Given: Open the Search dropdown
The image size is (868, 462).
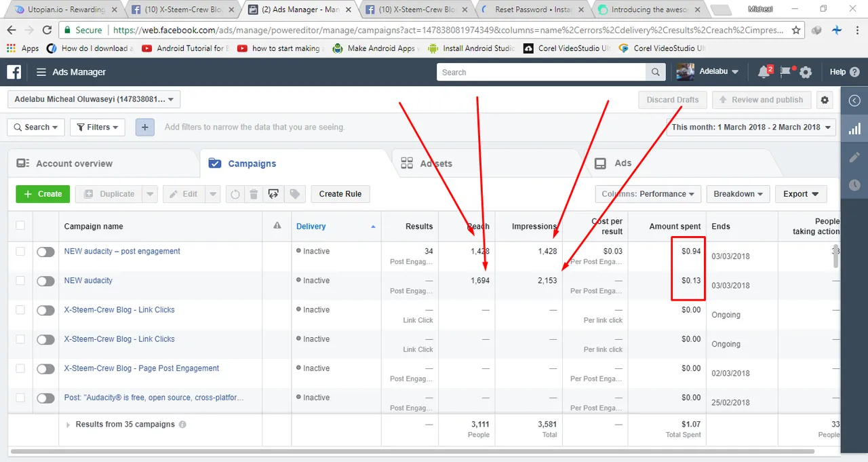Looking at the screenshot, I should tap(36, 127).
